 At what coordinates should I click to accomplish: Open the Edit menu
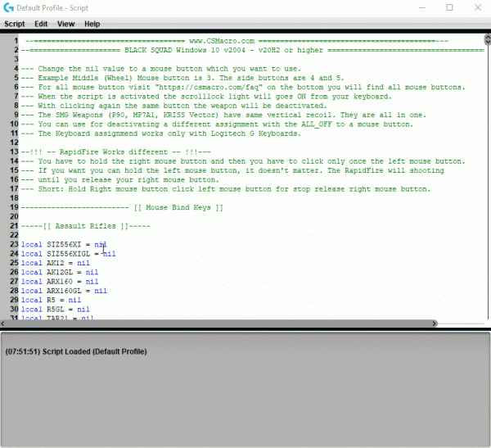pos(41,24)
